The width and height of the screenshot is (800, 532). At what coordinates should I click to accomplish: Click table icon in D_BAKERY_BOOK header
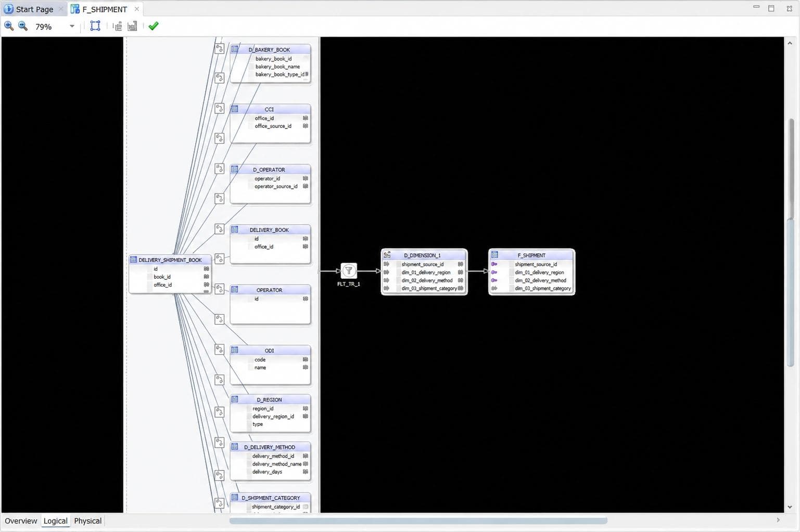[235, 49]
